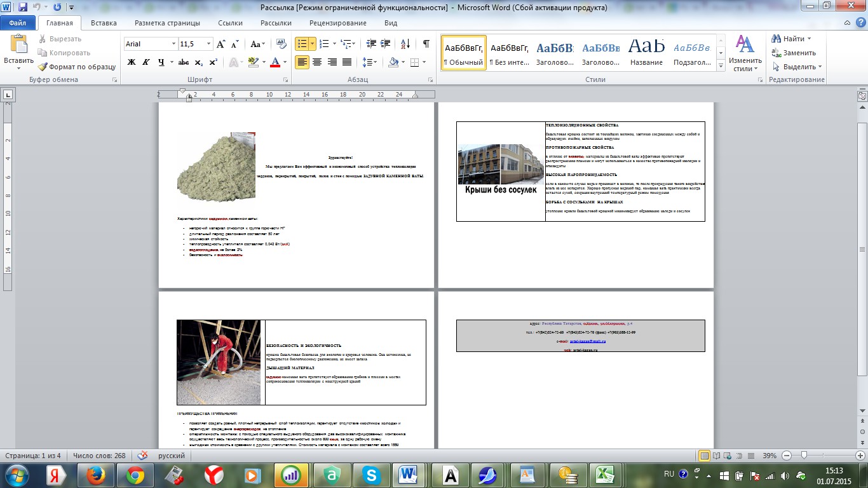868x488 pixels.
Task: Click the strikethrough abc icon
Action: click(x=184, y=62)
